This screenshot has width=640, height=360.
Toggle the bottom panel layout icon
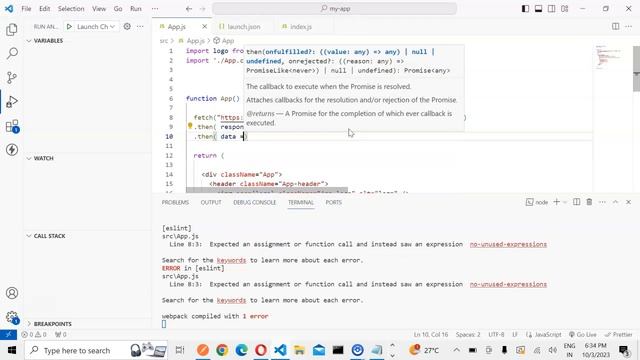coord(538,9)
